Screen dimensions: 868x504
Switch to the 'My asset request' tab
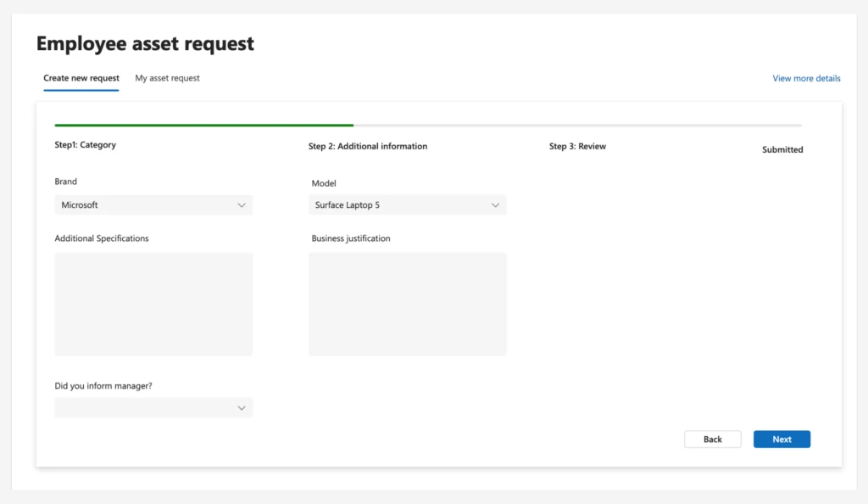167,77
